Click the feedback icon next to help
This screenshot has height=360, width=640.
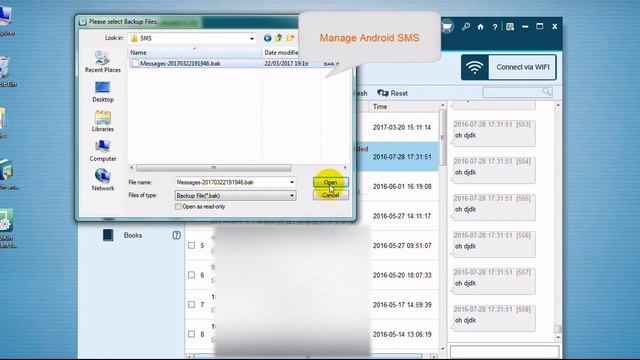coord(510,27)
